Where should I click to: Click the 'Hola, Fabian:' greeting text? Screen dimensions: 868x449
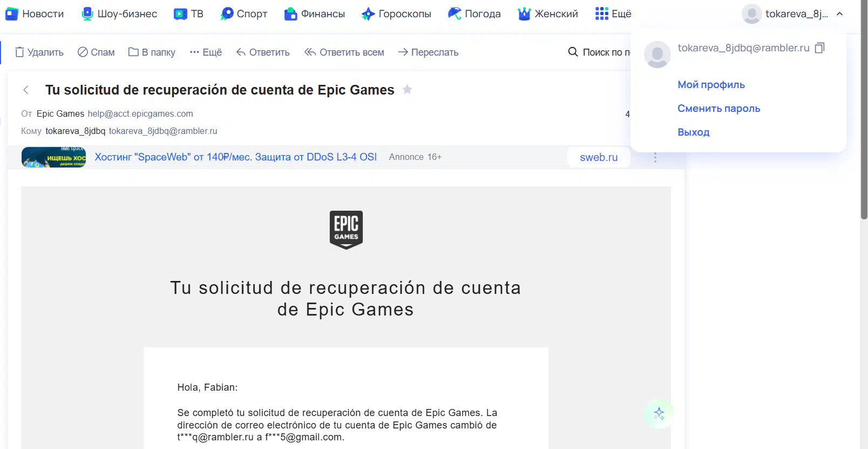(207, 387)
